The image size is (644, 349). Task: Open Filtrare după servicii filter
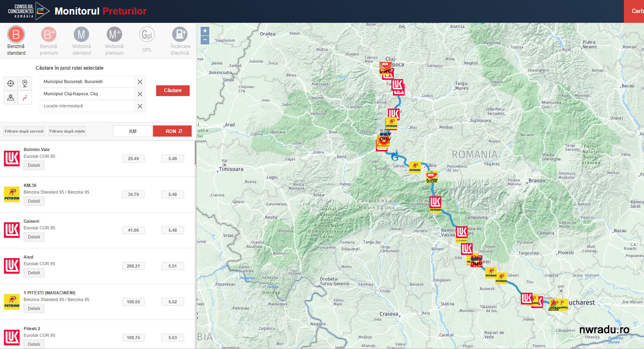pos(24,131)
